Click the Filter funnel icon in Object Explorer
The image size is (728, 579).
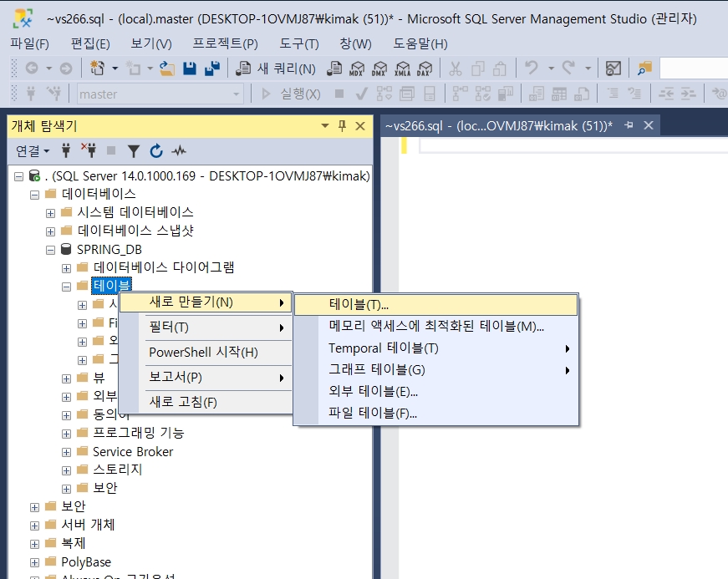click(x=134, y=150)
